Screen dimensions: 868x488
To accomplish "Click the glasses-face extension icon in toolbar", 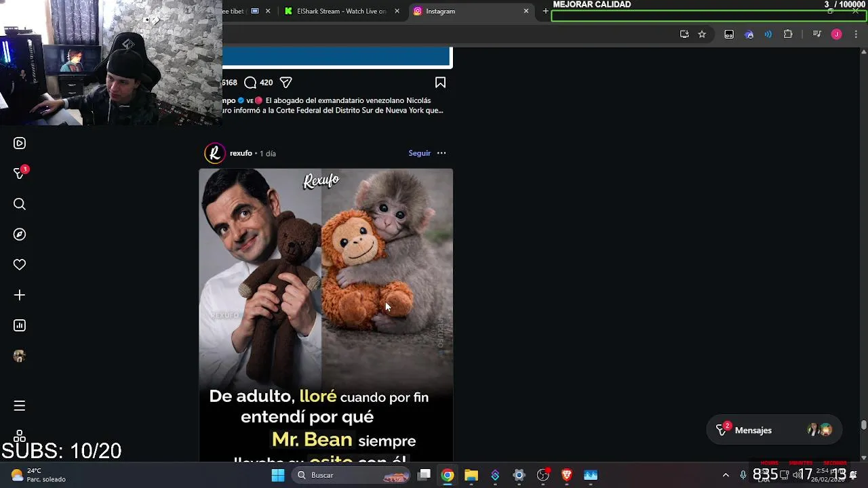I will (x=729, y=34).
